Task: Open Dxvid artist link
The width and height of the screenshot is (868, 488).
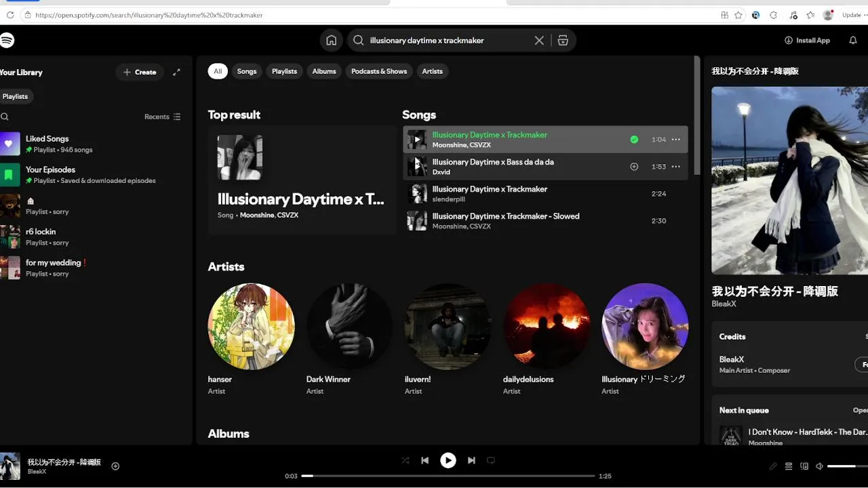Action: click(441, 172)
